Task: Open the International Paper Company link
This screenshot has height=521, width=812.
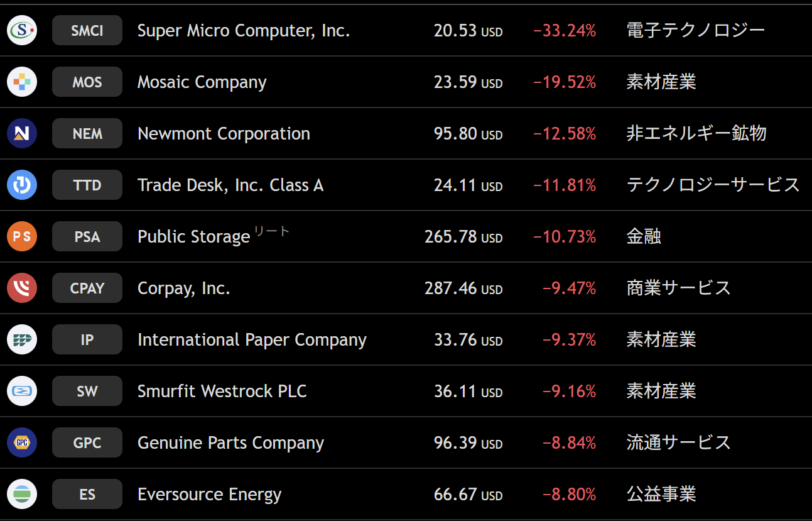Action: (252, 340)
